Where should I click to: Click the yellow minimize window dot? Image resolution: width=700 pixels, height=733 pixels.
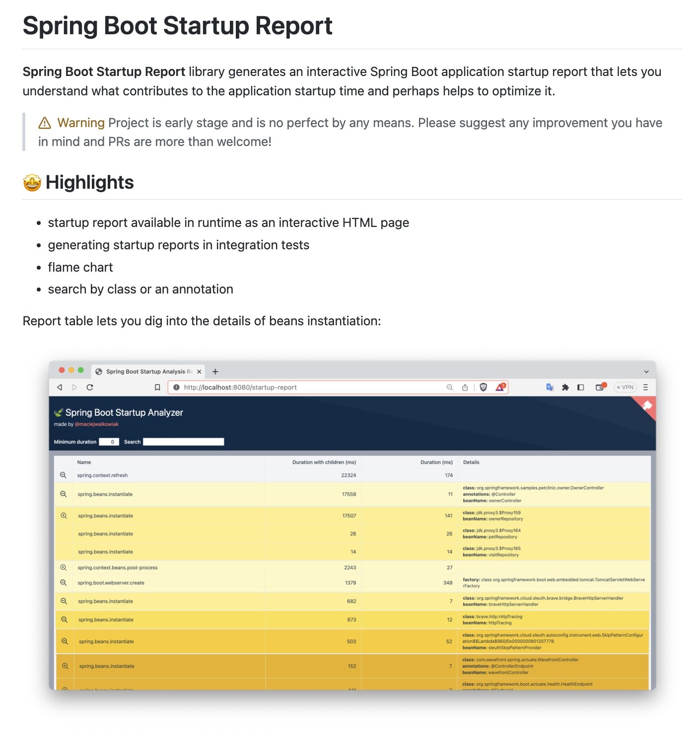point(71,370)
